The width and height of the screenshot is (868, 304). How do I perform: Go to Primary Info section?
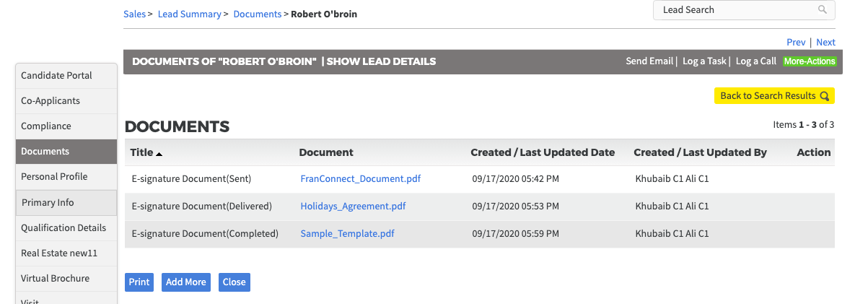pyautogui.click(x=66, y=203)
